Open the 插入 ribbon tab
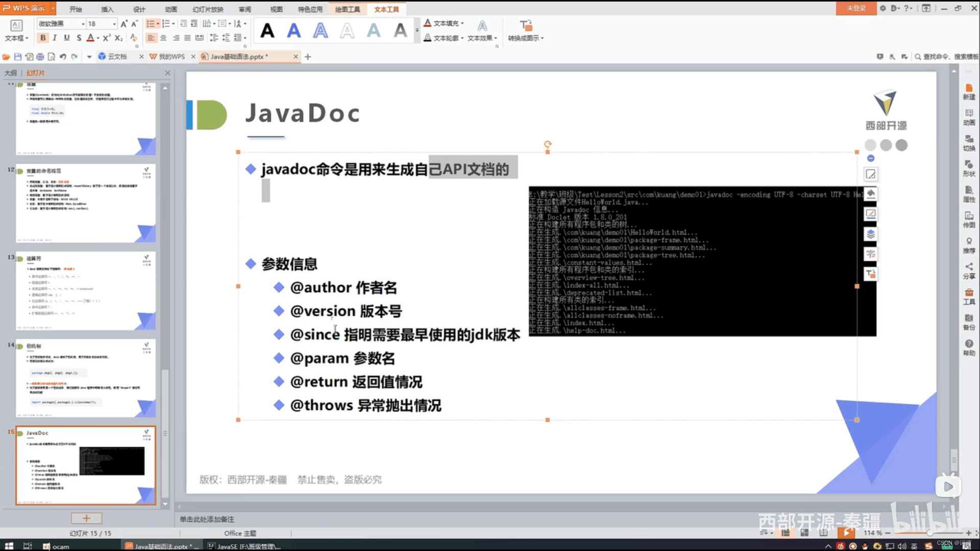This screenshot has height=551, width=980. pos(107,9)
